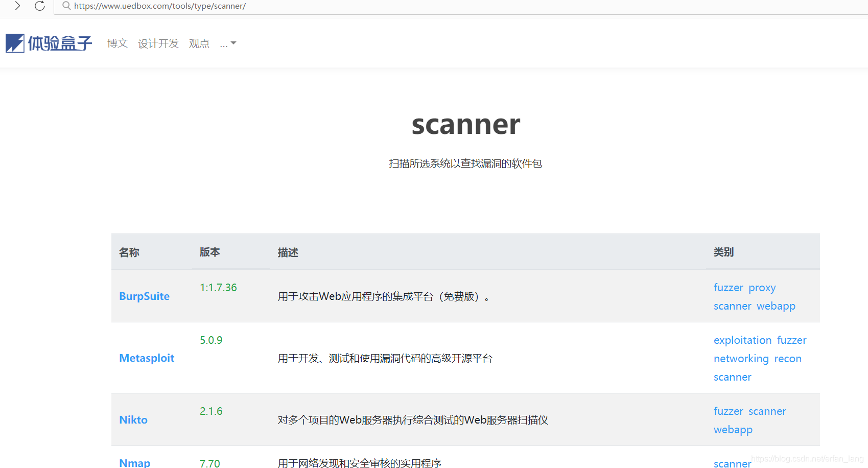The image size is (868, 468).
Task: Click Nmap version 7.70
Action: coord(210,463)
